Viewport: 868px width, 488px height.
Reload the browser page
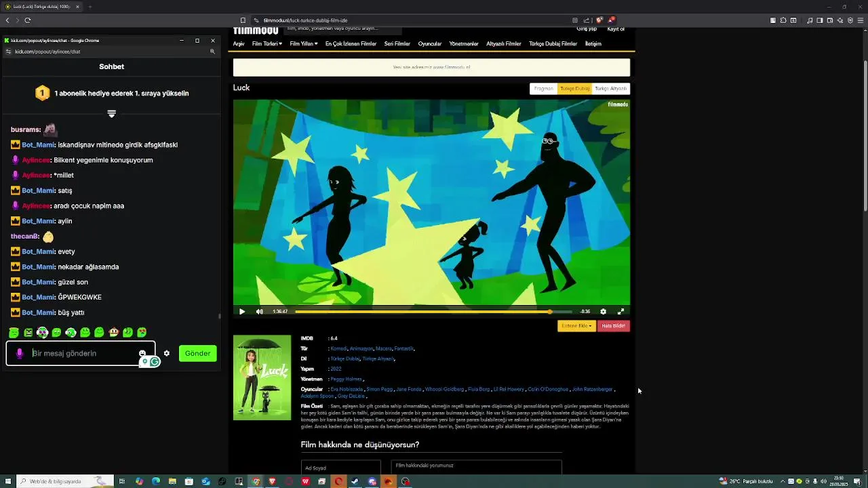(28, 20)
